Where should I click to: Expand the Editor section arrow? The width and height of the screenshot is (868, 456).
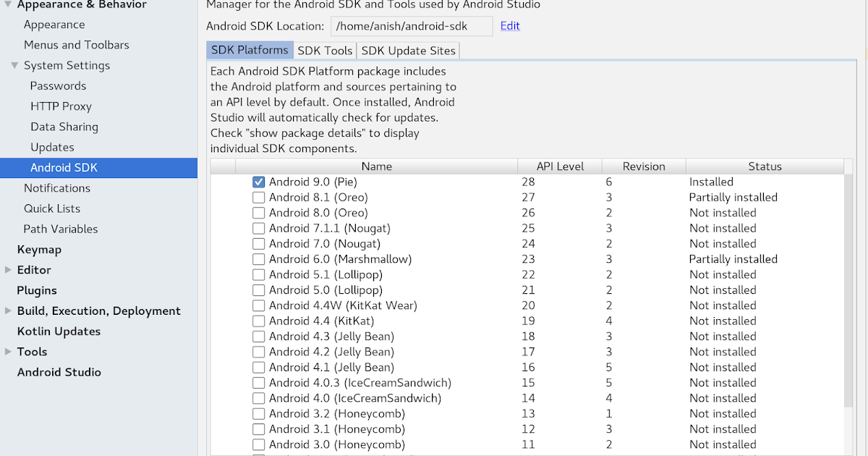tap(8, 270)
